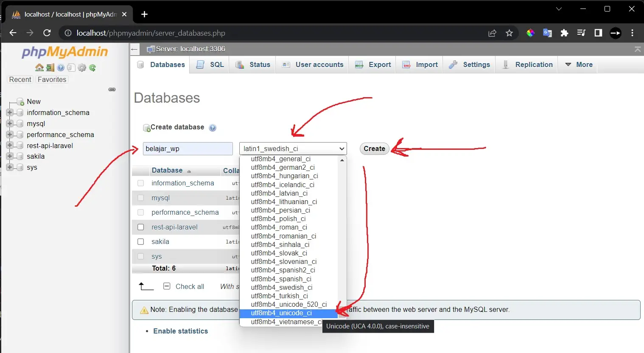Click the colorful color-picker extension icon
Screen dimensions: 644x353
[530, 33]
